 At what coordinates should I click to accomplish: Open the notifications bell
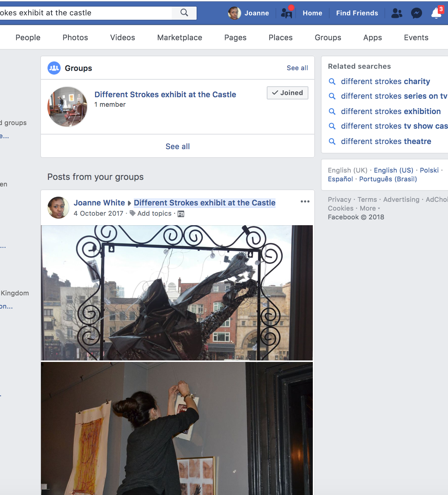pos(436,13)
